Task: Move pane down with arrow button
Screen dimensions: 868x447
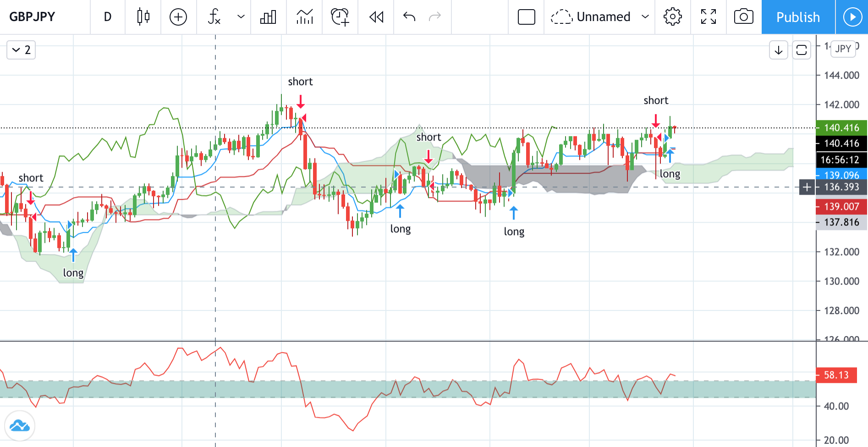Action: (778, 50)
